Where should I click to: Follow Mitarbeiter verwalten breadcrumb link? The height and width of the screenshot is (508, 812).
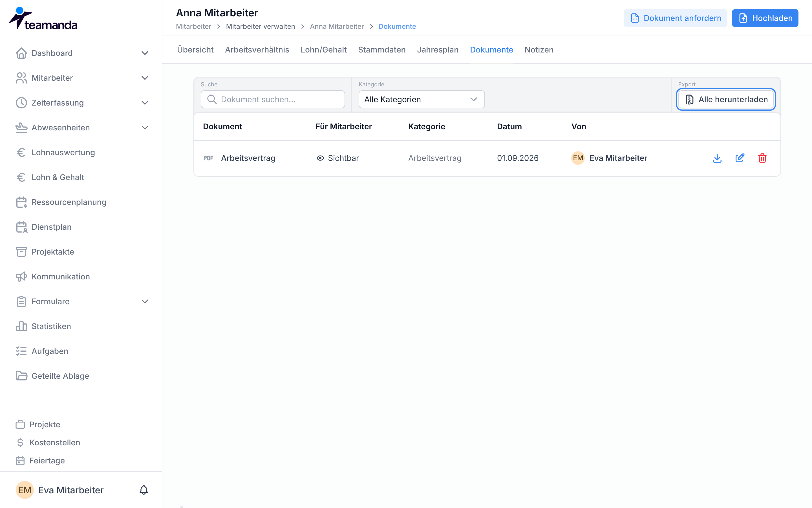point(261,27)
